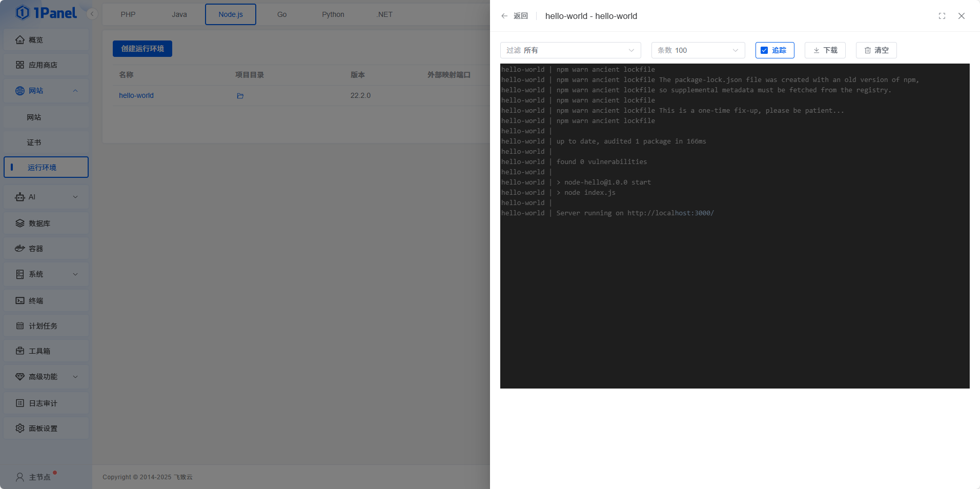Switch to the PHP tab

(128, 14)
